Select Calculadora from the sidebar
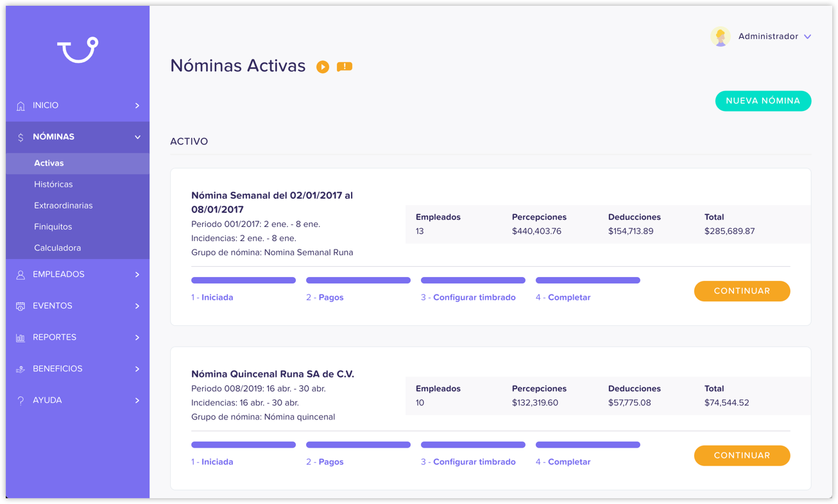838x504 pixels. tap(57, 248)
